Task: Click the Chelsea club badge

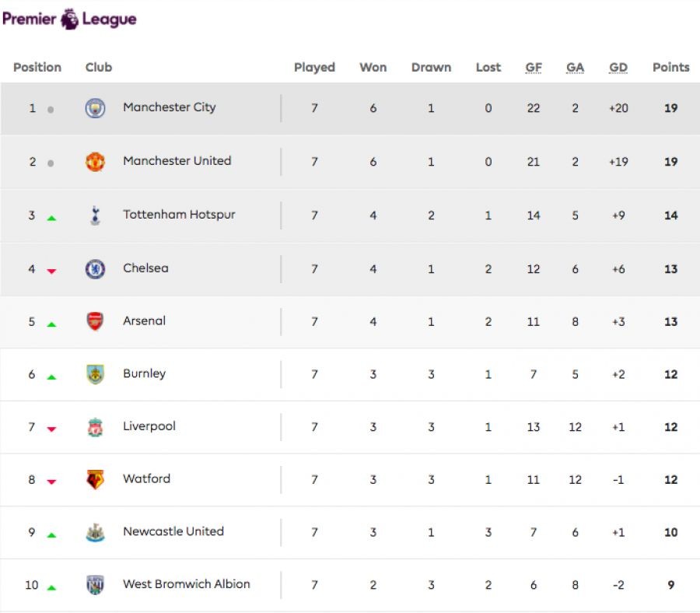Action: 95,269
